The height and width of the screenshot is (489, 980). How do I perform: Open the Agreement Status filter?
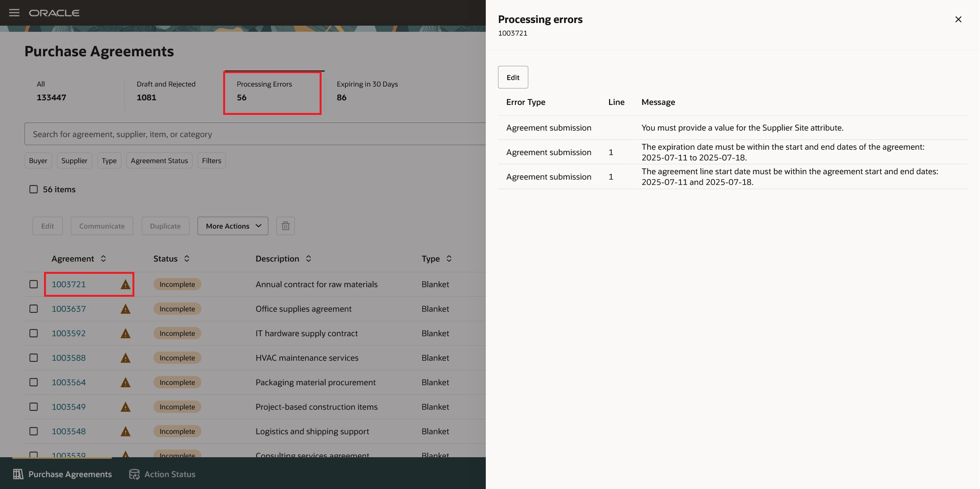click(159, 160)
